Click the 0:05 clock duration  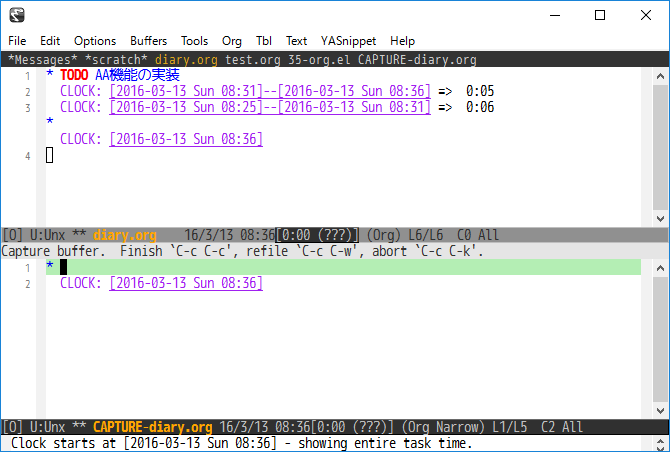click(x=480, y=91)
